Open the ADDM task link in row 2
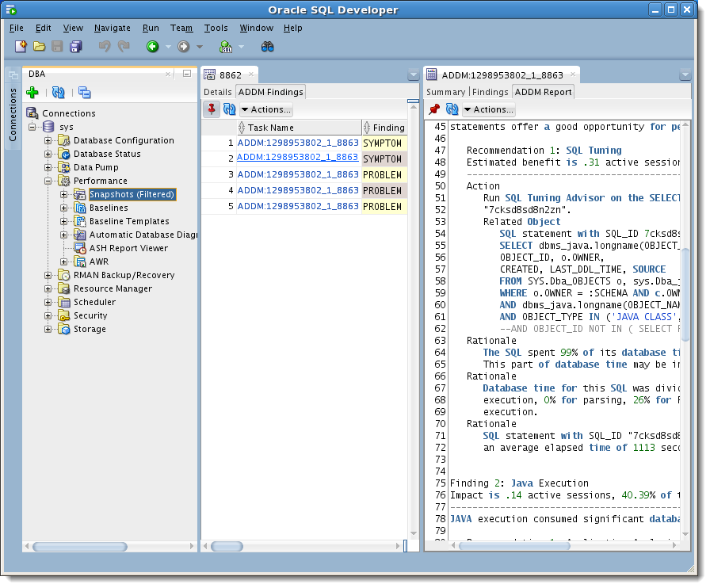Screen dimensions: 710x588 coord(298,158)
